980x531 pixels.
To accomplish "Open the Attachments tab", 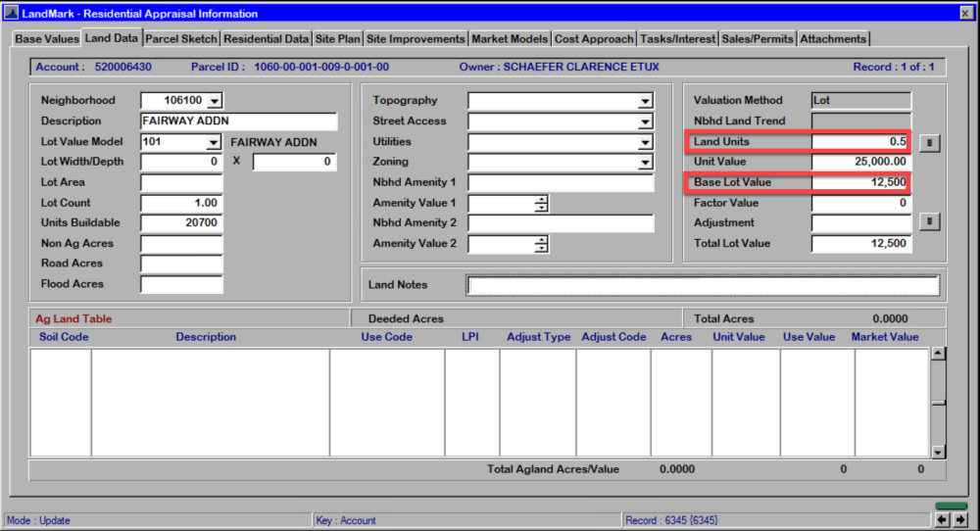I will [833, 39].
